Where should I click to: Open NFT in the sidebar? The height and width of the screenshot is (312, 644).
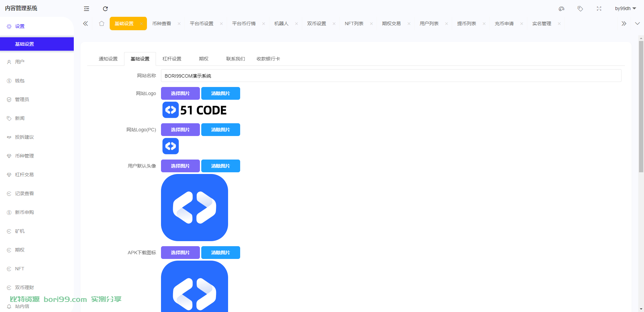(x=37, y=269)
